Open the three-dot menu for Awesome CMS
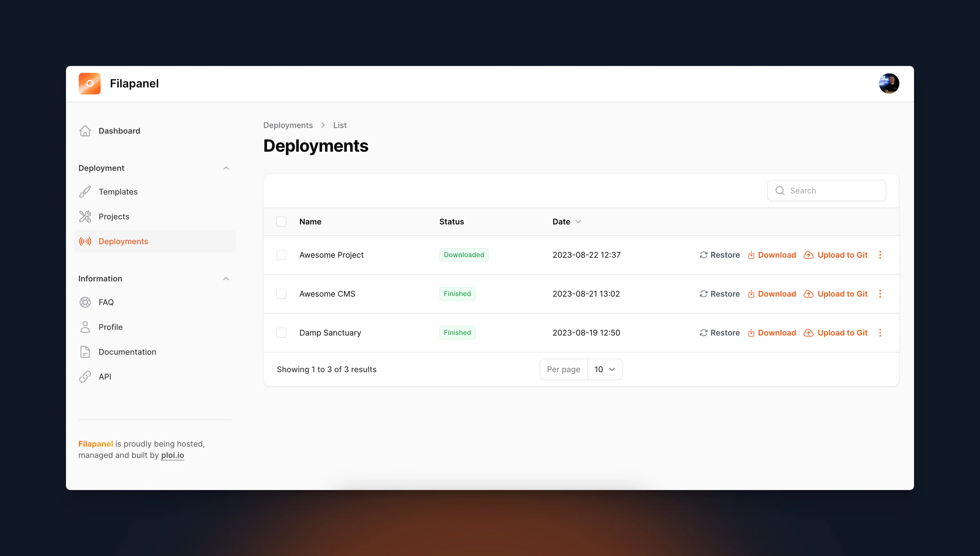Image resolution: width=980 pixels, height=556 pixels. coord(880,294)
